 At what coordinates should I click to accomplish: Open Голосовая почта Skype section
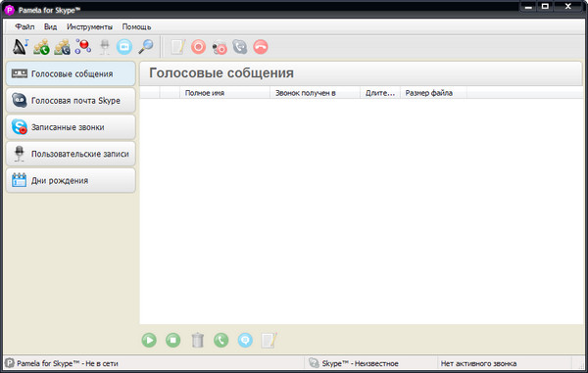(71, 101)
